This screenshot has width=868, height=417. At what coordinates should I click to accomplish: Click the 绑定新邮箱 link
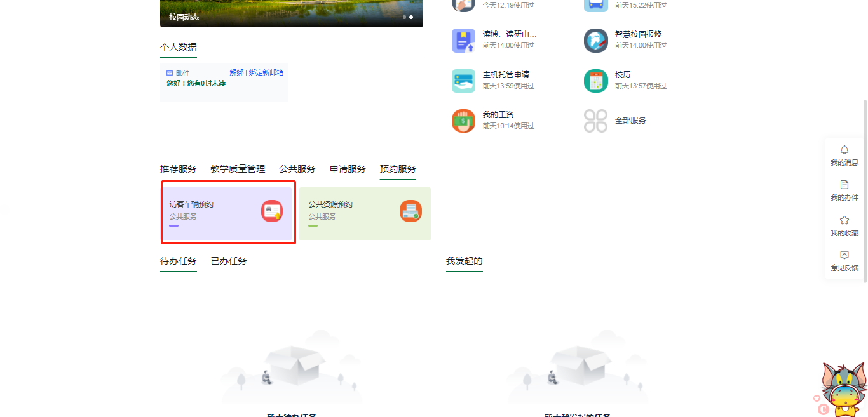pyautogui.click(x=266, y=72)
